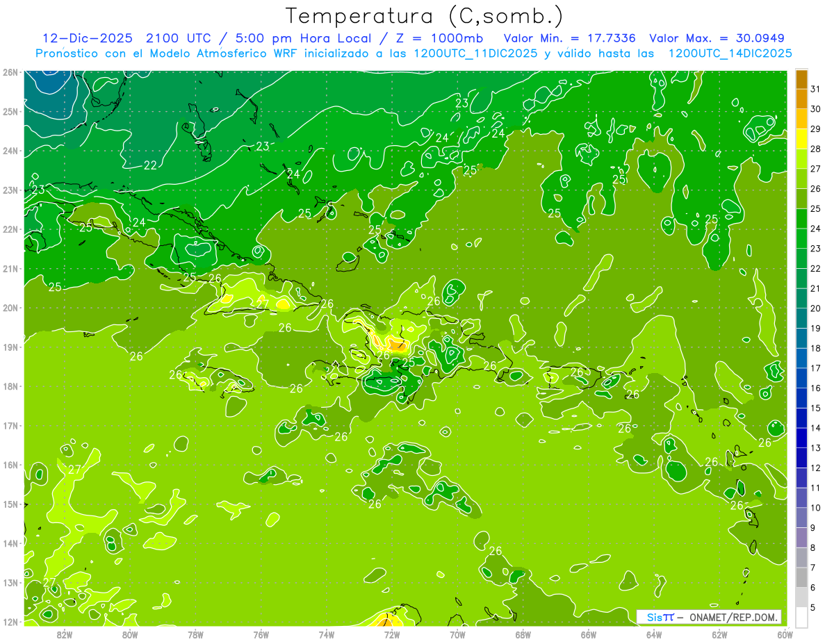The height and width of the screenshot is (644, 834).
Task: Click the "SisTT" logo text
Action: 660,617
